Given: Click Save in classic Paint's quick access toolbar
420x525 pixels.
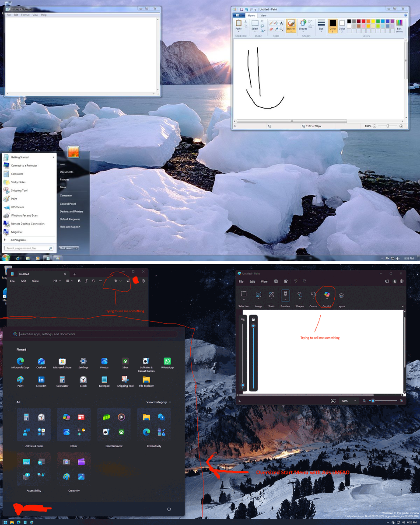Looking at the screenshot, I should tap(241, 9).
